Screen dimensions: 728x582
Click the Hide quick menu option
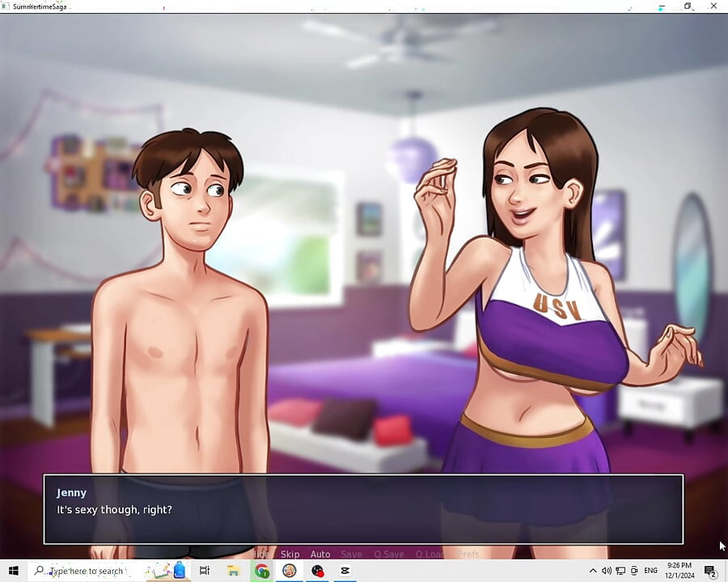(260, 555)
